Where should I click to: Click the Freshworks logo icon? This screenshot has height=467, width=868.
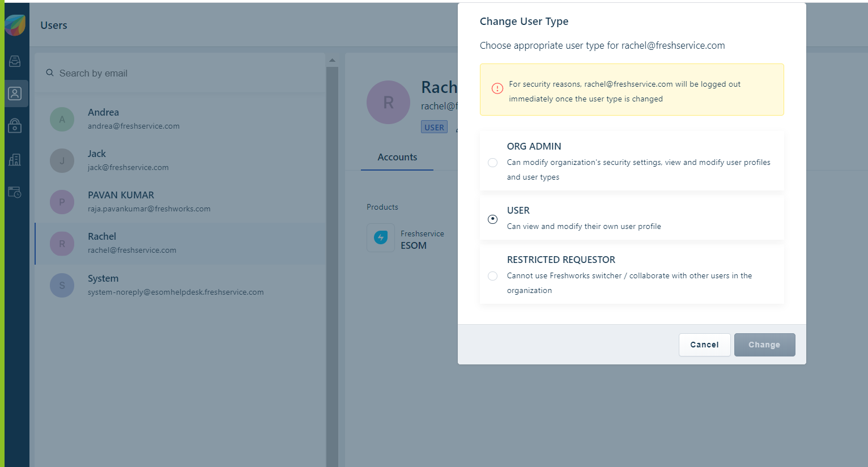click(15, 25)
